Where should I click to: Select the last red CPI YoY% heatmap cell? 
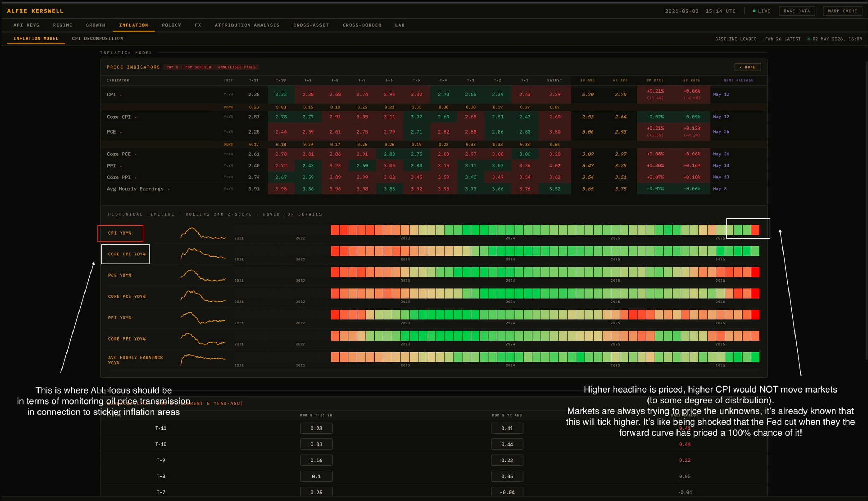pyautogui.click(x=755, y=230)
